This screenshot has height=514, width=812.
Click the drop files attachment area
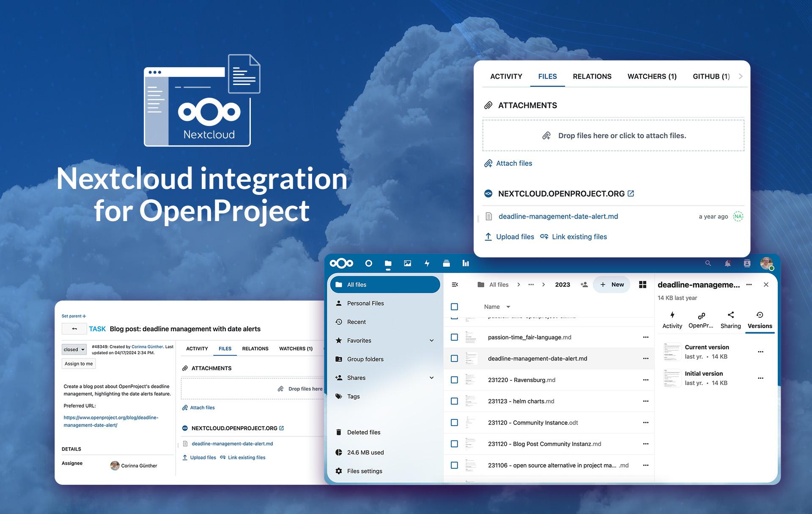(613, 136)
